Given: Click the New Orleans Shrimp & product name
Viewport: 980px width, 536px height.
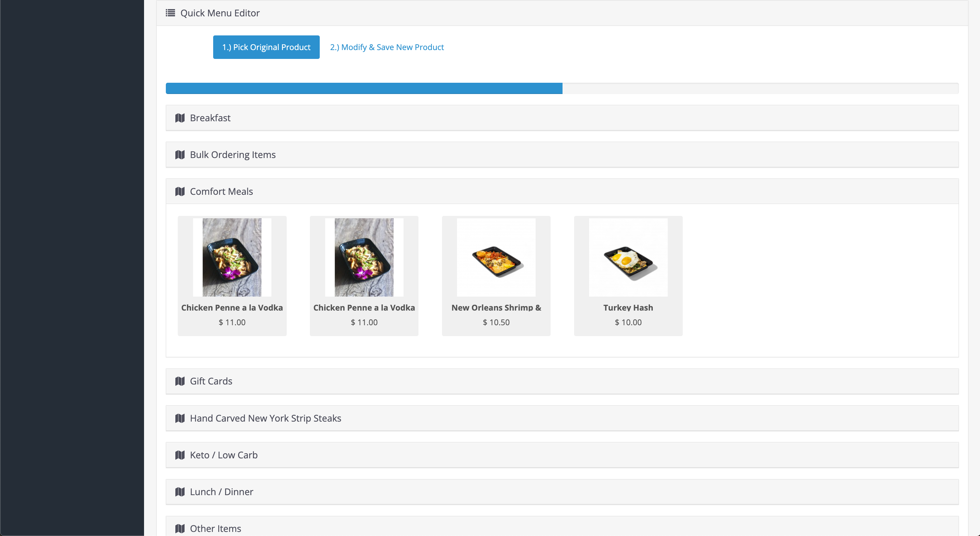Looking at the screenshot, I should (496, 308).
